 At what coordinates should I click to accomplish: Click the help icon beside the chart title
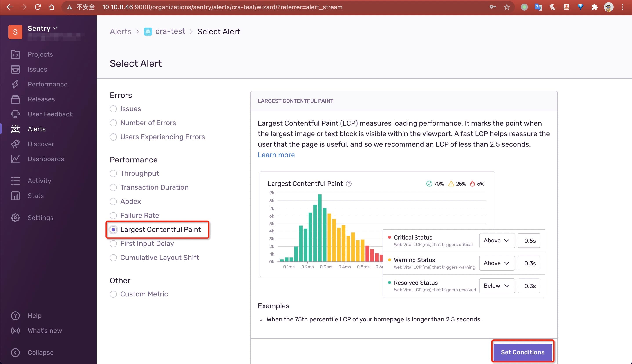(x=349, y=184)
